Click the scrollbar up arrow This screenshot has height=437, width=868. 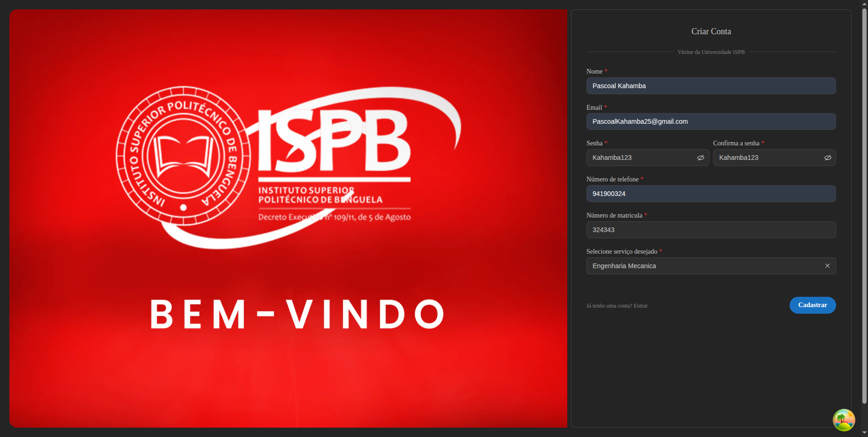864,4
